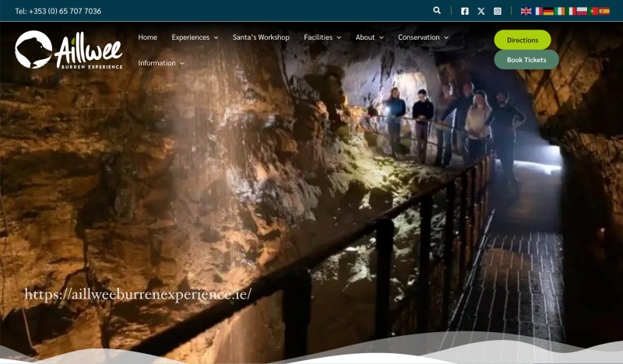623x364 pixels.
Task: Select the Italian flag
Action: [x=572, y=11]
